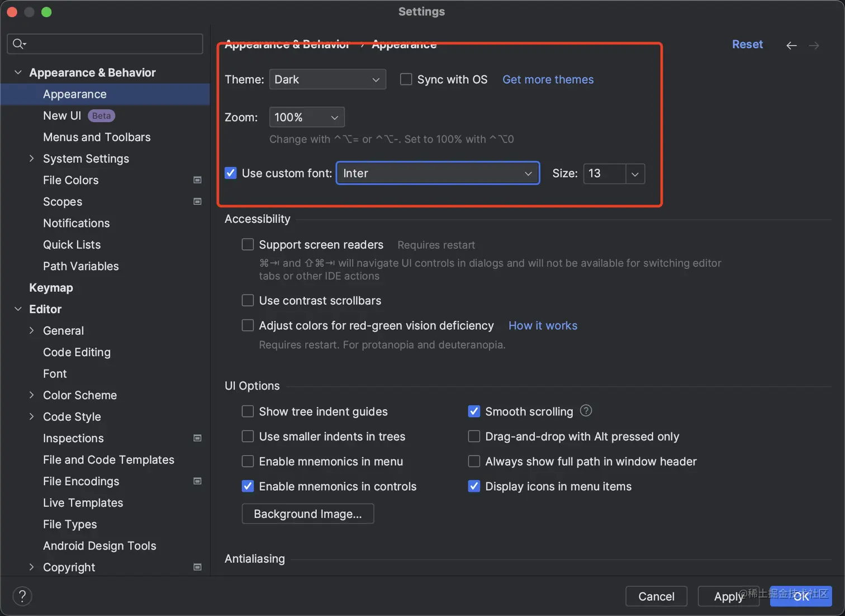Open the font Size dropdown arrow
This screenshot has width=845, height=616.
click(x=635, y=174)
